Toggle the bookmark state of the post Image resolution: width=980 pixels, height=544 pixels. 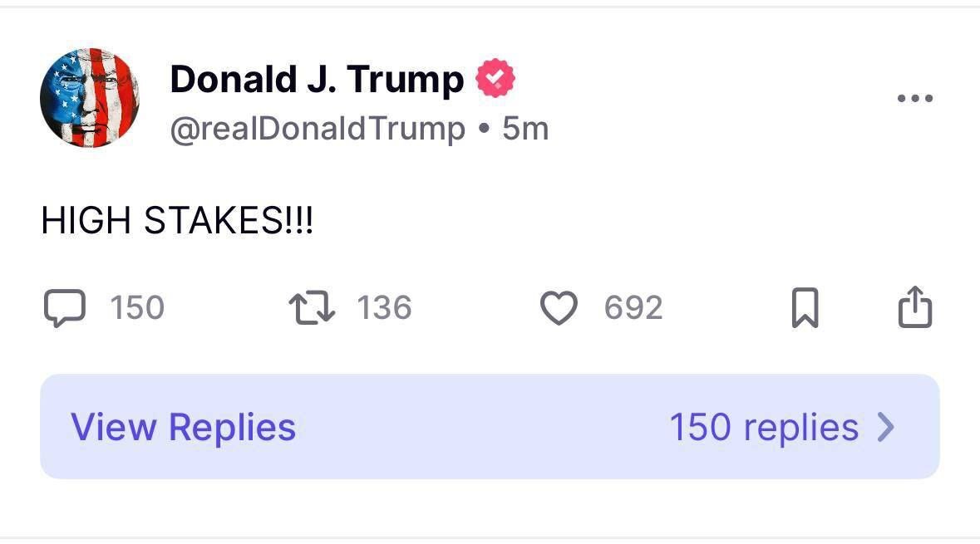(805, 307)
